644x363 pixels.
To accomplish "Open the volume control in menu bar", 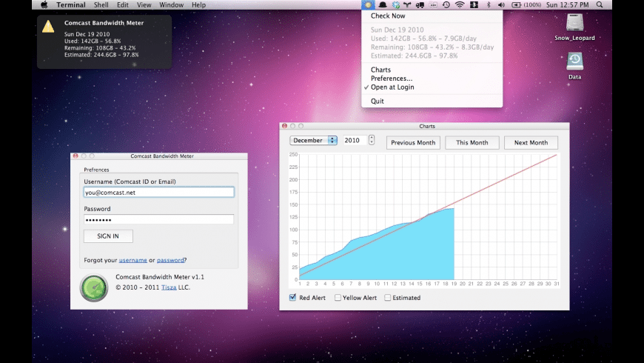I will coord(501,5).
